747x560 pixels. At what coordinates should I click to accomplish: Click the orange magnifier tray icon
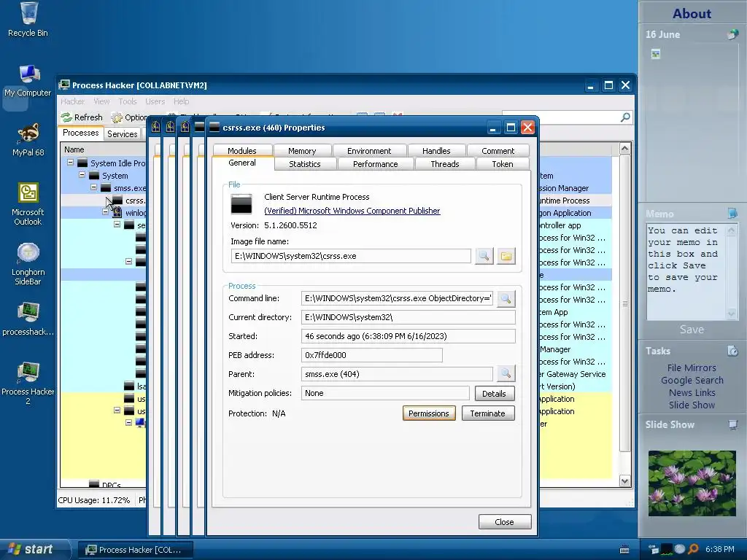[x=694, y=550]
